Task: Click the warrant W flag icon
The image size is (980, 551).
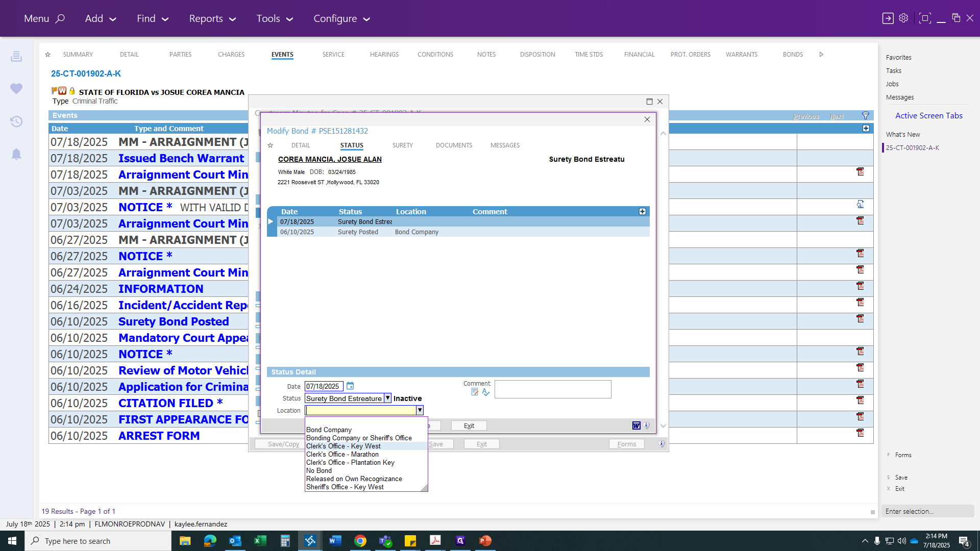Action: tap(62, 91)
